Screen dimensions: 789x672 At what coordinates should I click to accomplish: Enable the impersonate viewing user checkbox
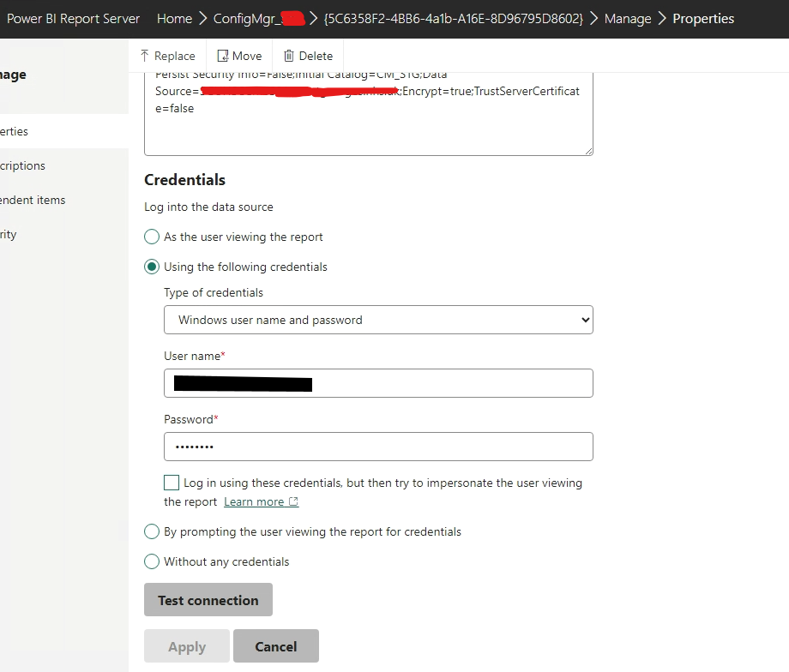(x=172, y=483)
